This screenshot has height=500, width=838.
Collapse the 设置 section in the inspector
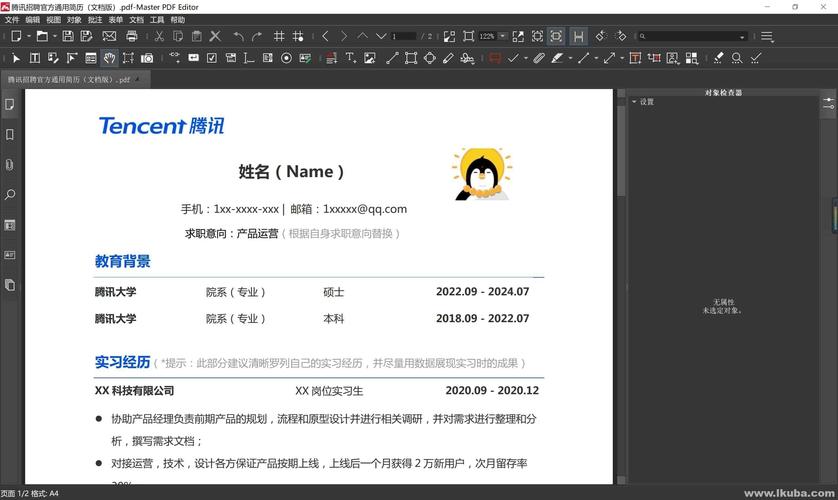(634, 101)
